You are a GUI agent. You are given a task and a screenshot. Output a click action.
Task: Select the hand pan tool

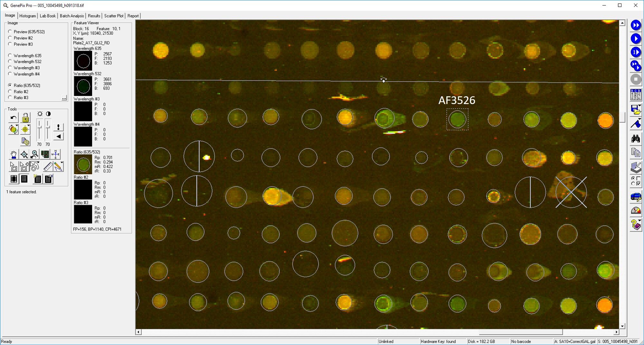point(13,155)
